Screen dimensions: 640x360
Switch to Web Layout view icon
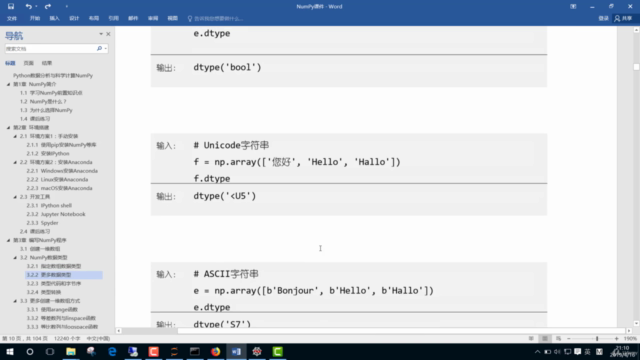[x=558, y=338]
